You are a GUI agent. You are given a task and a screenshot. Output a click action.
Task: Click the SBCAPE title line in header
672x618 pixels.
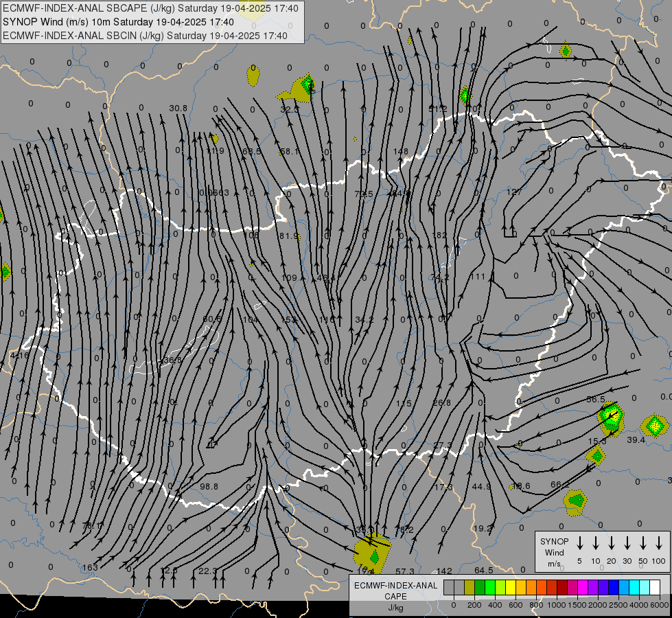click(x=150, y=8)
